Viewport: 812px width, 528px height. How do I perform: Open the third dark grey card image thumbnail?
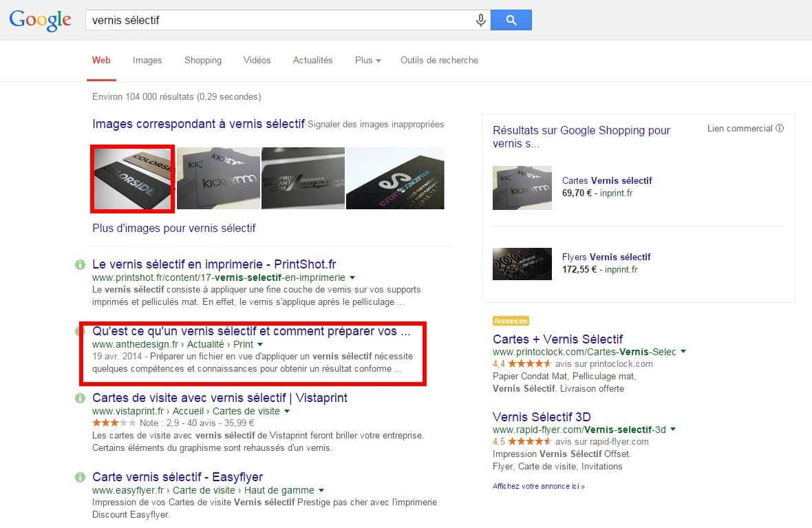click(x=303, y=178)
